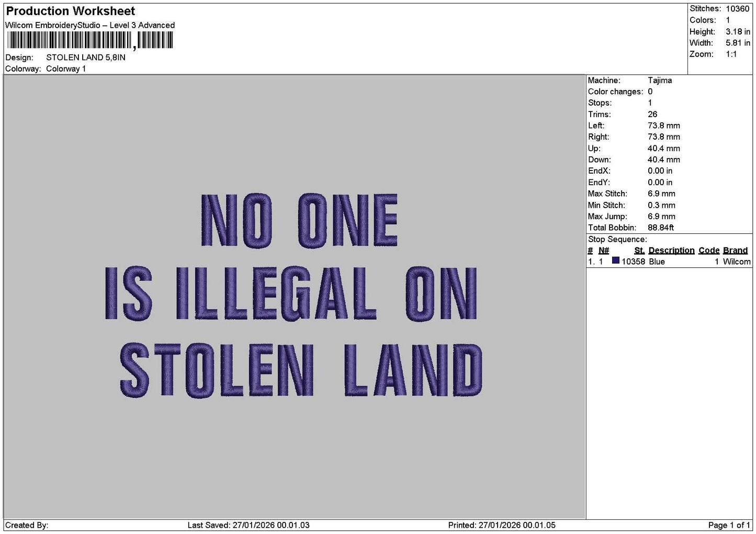Image resolution: width=756 pixels, height=534 pixels.
Task: Click the Machine value Tajima
Action: pos(660,81)
